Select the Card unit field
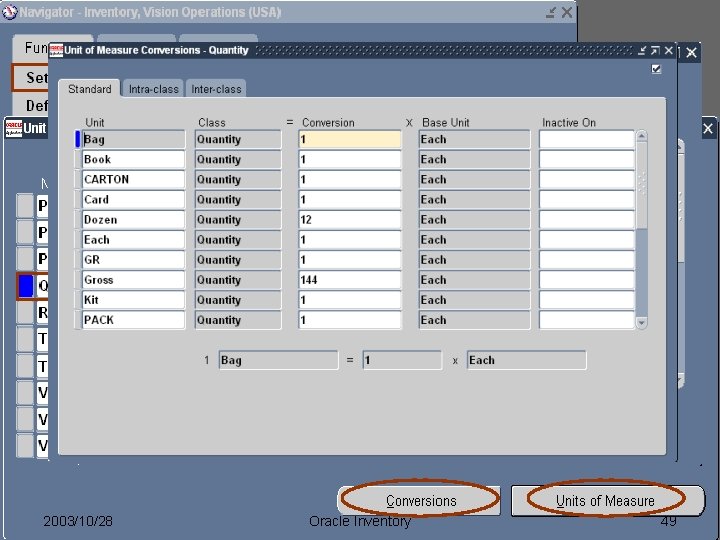720x540 pixels. click(134, 200)
